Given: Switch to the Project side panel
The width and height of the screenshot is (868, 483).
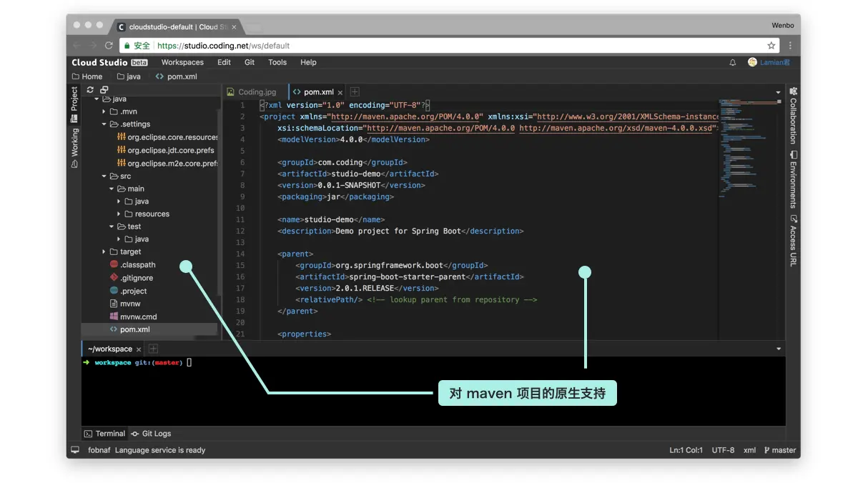Looking at the screenshot, I should coord(74,104).
